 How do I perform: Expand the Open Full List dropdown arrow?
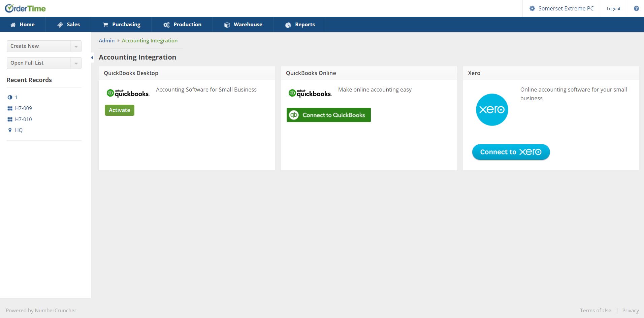pyautogui.click(x=76, y=63)
